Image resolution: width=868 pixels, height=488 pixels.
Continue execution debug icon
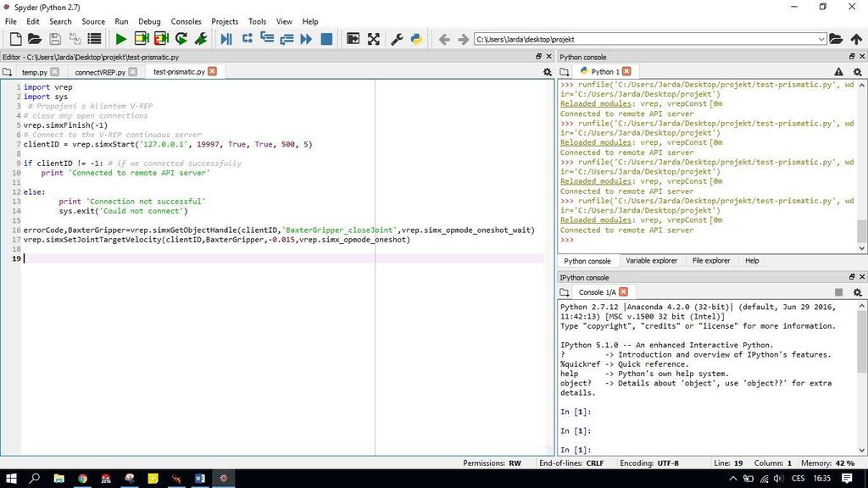click(x=306, y=39)
